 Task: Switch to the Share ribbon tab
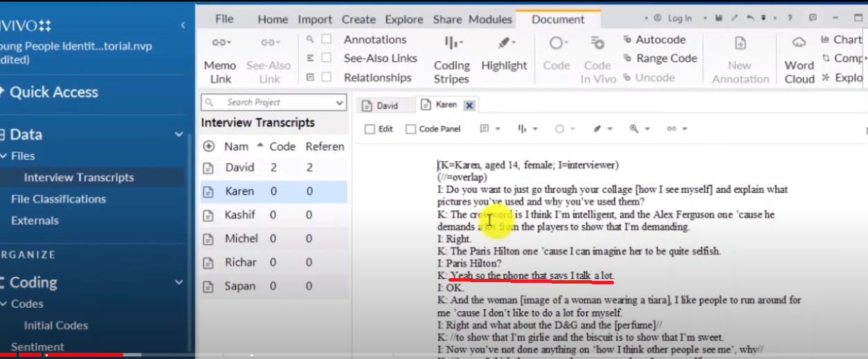[447, 19]
